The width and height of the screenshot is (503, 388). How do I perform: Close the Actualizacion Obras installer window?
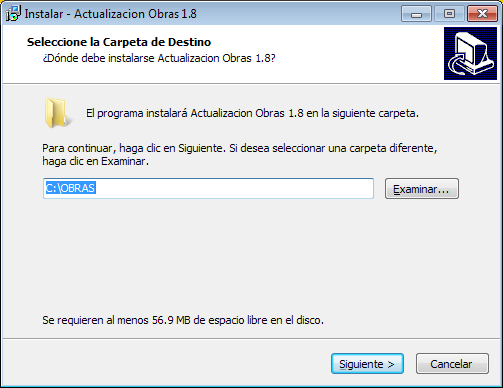[482, 14]
